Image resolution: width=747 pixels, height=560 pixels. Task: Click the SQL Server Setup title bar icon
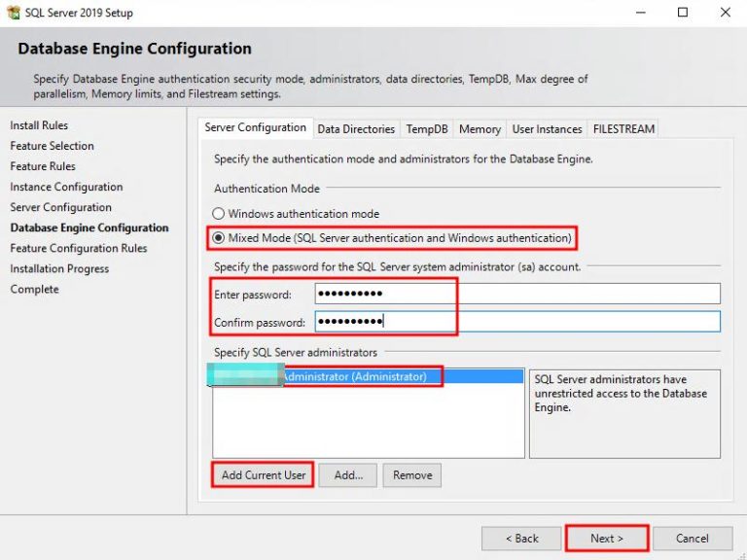click(14, 13)
